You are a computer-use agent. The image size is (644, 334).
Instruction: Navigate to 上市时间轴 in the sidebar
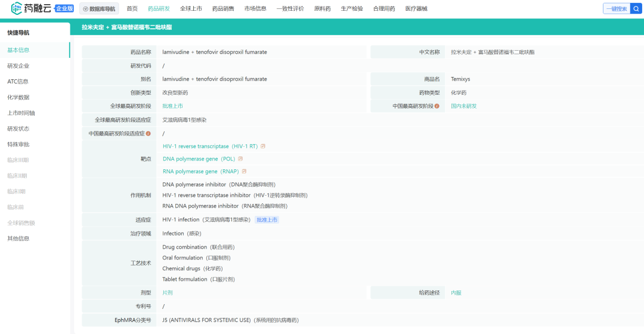point(21,113)
